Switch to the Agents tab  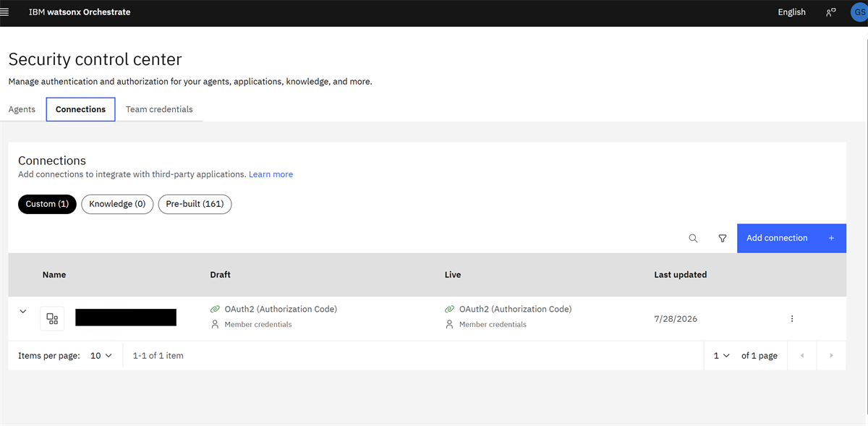click(22, 109)
